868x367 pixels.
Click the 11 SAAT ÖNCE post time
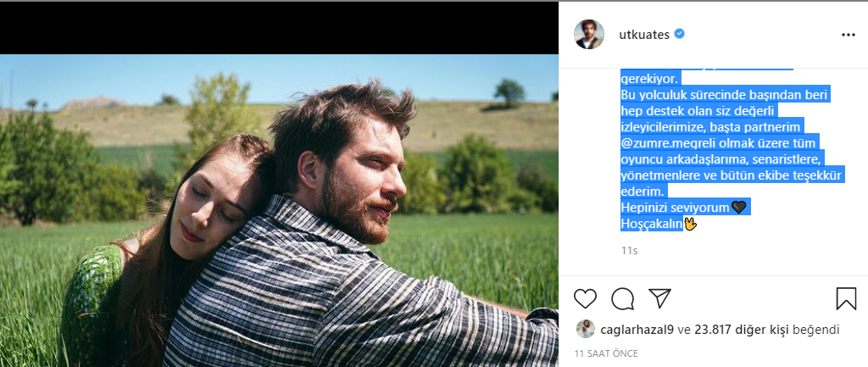607,351
